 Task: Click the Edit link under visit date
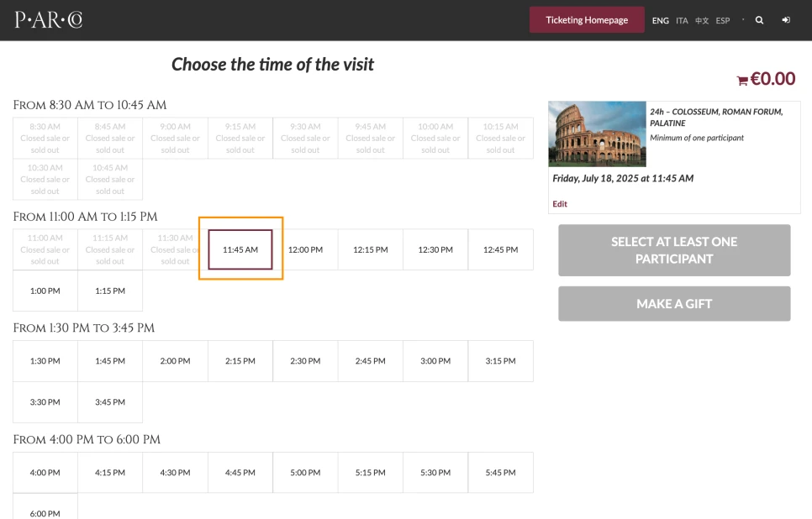click(560, 204)
